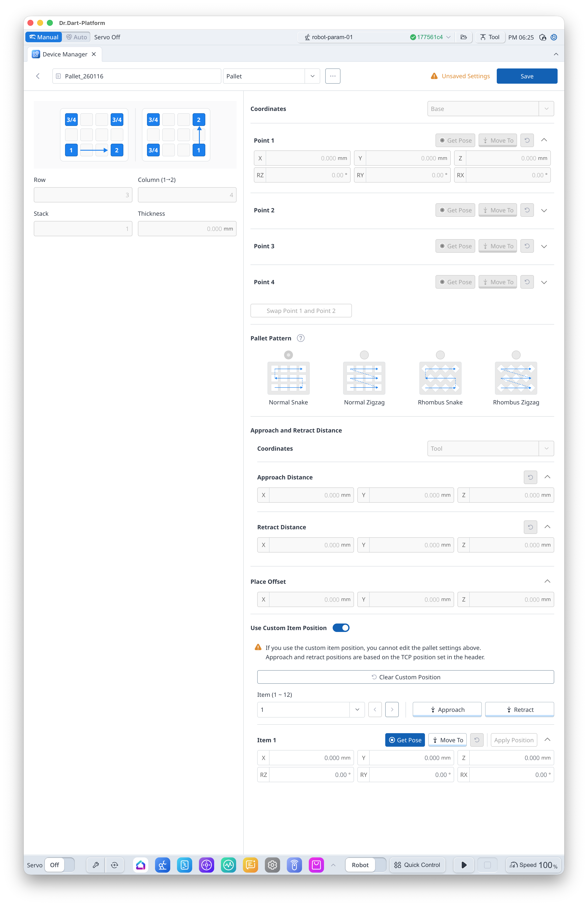Toggle Use Custom Item Position switch
The image size is (588, 906).
341,628
